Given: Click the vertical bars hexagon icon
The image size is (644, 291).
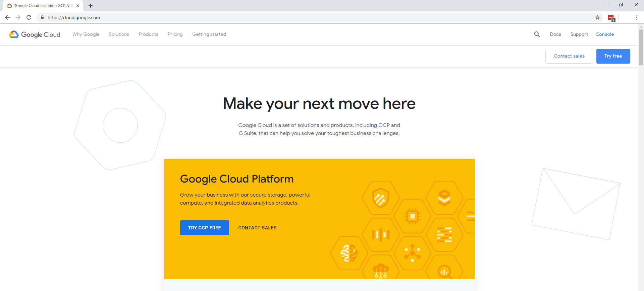Looking at the screenshot, I should (381, 235).
